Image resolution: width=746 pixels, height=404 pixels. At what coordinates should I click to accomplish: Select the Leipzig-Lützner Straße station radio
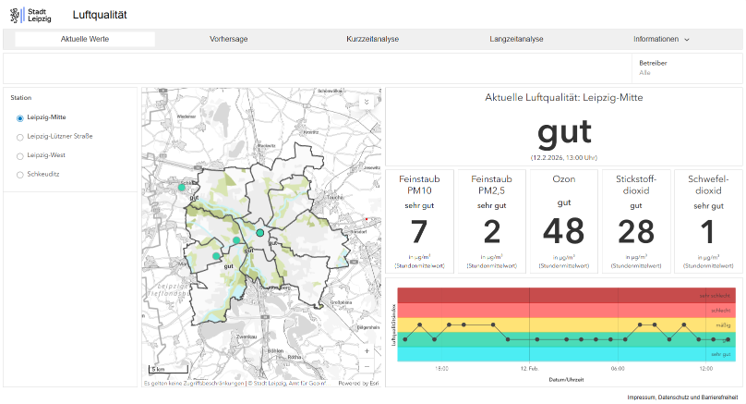(x=20, y=136)
